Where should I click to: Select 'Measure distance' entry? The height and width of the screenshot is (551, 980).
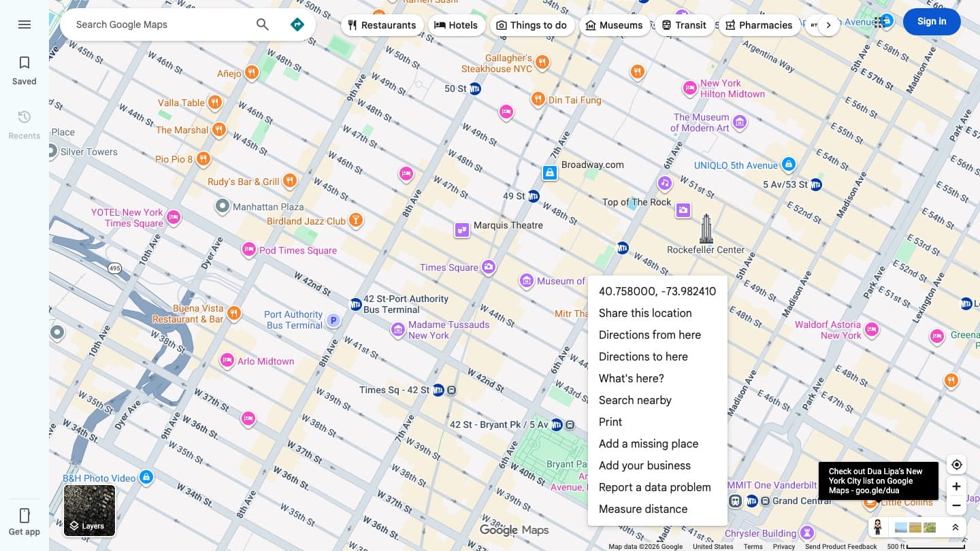click(x=657, y=509)
